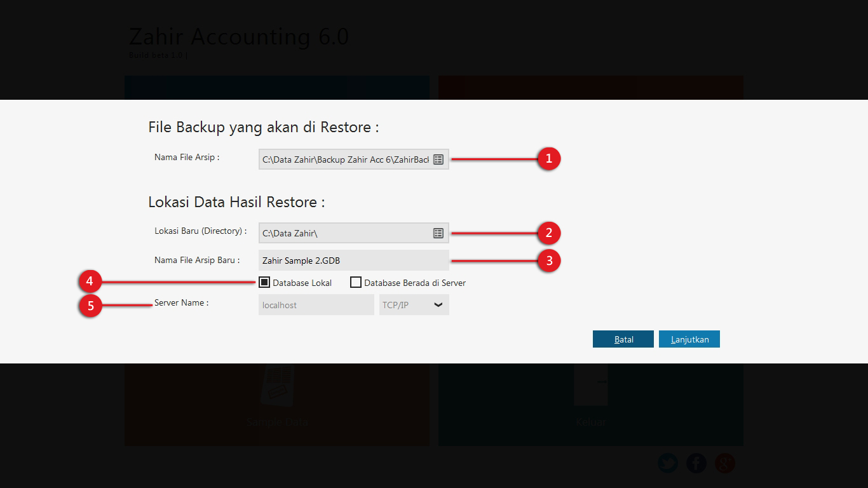Click the Nama File Arsip Baru field
The image size is (868, 488).
[354, 261]
